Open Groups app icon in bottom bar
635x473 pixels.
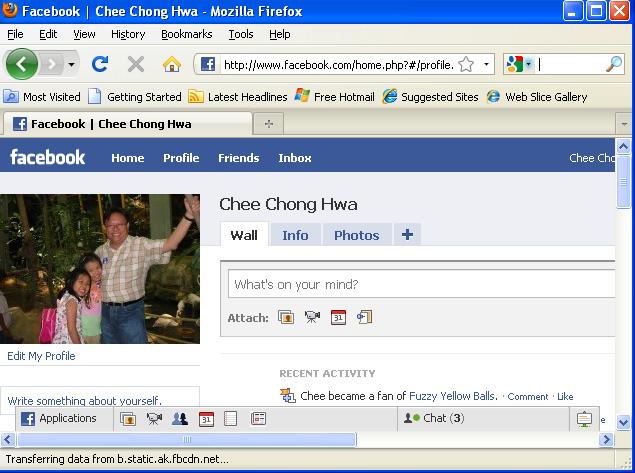(x=180, y=419)
